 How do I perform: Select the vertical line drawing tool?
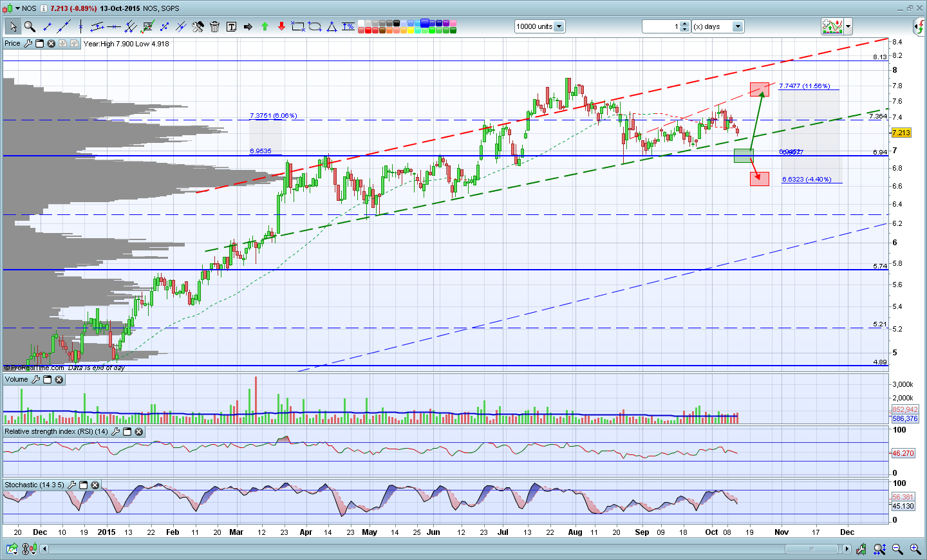pos(80,26)
